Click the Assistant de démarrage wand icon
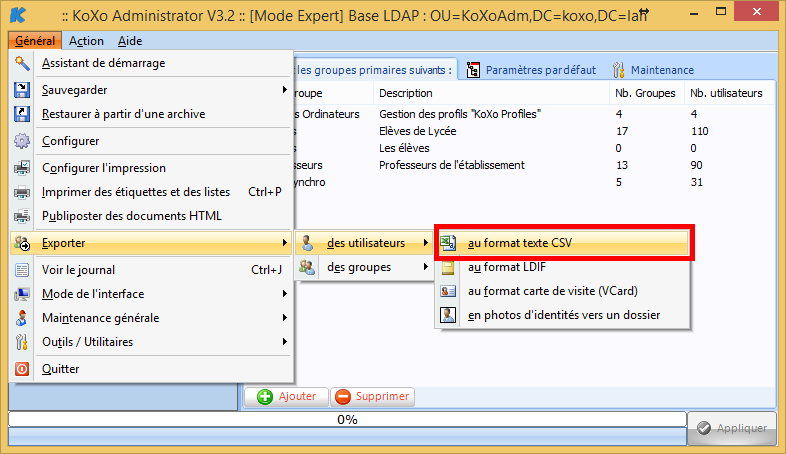 pyautogui.click(x=22, y=63)
